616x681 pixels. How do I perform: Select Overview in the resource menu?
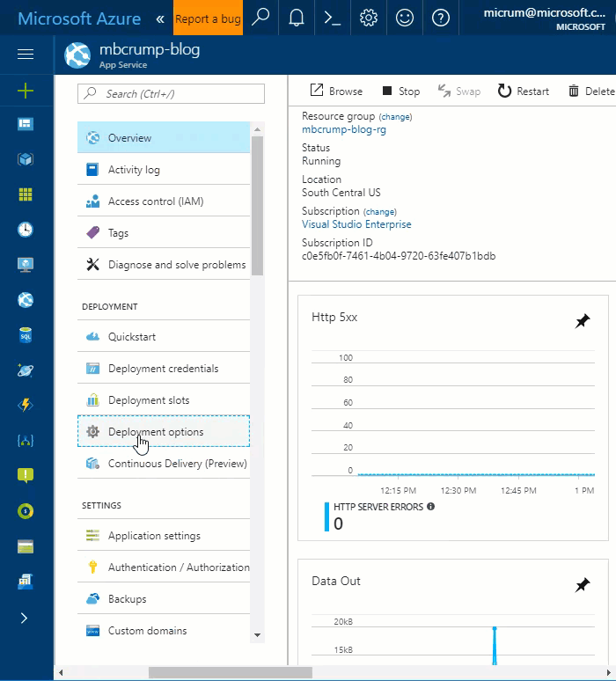click(x=164, y=137)
